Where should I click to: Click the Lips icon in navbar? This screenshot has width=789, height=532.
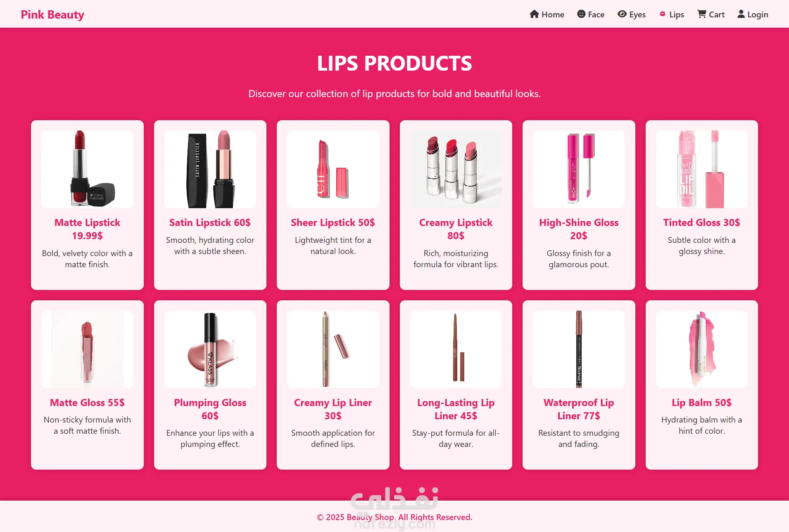point(663,14)
